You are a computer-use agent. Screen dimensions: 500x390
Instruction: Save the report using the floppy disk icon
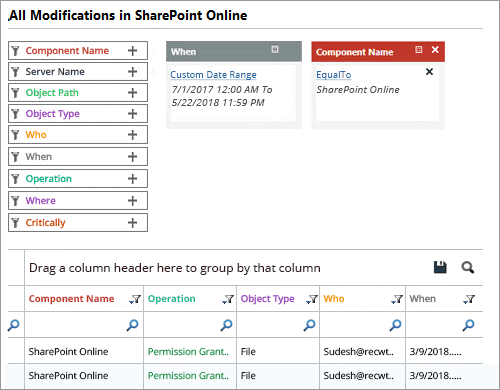click(440, 267)
